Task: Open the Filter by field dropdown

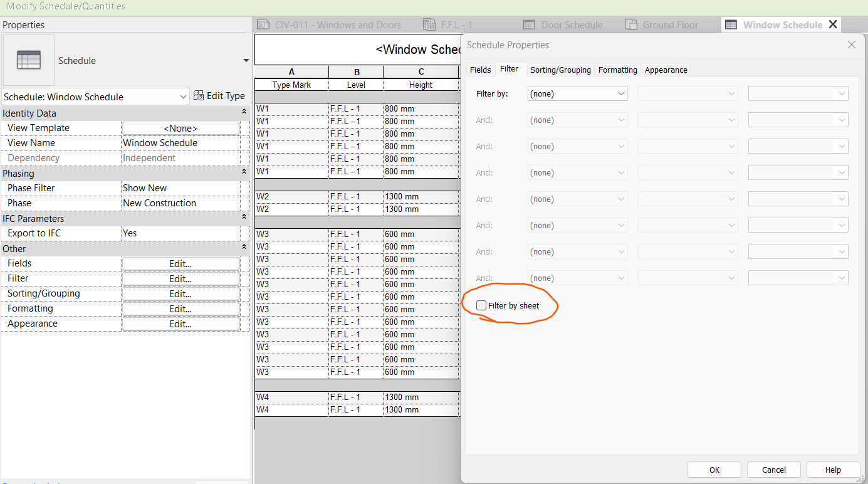Action: point(578,94)
